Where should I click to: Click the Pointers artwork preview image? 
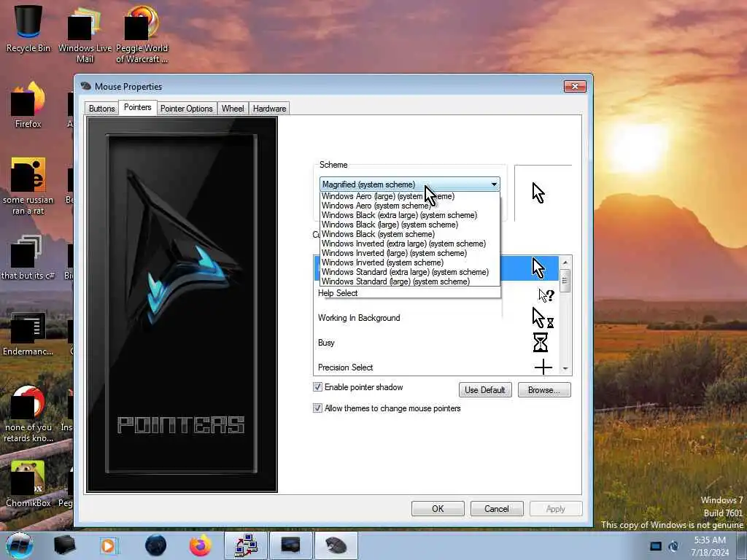182,305
